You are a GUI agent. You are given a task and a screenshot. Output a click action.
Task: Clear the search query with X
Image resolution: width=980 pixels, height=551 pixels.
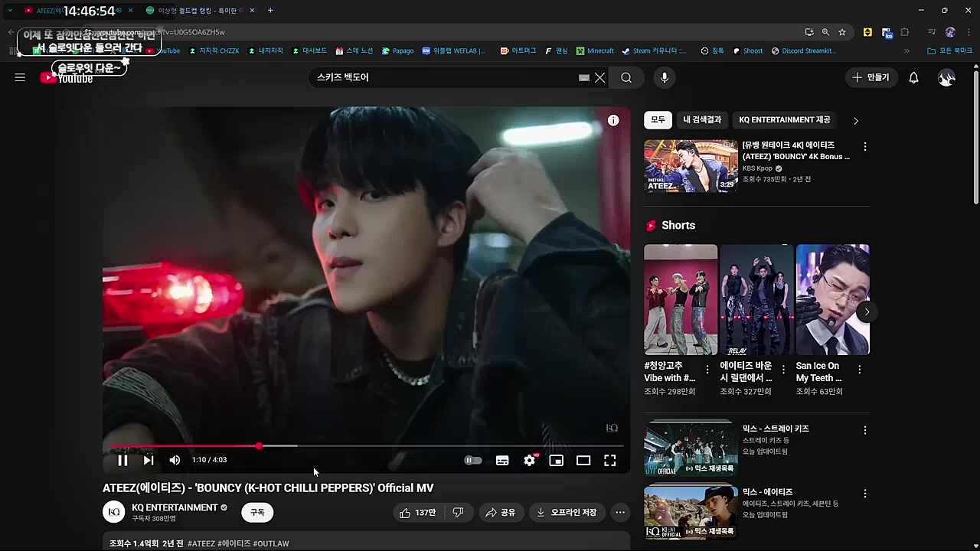pos(600,77)
